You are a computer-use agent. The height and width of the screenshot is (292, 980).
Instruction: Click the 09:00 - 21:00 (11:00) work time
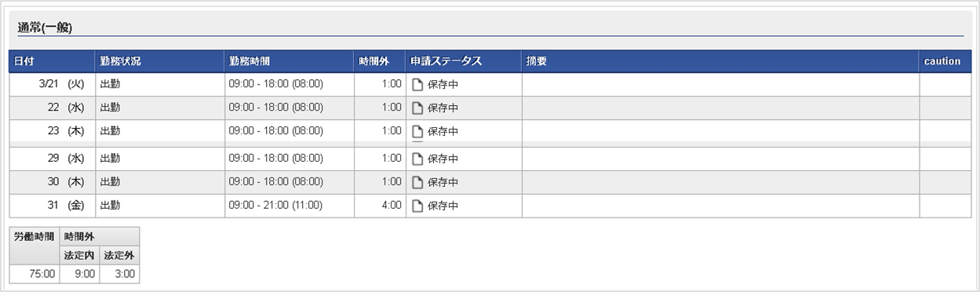(x=276, y=206)
